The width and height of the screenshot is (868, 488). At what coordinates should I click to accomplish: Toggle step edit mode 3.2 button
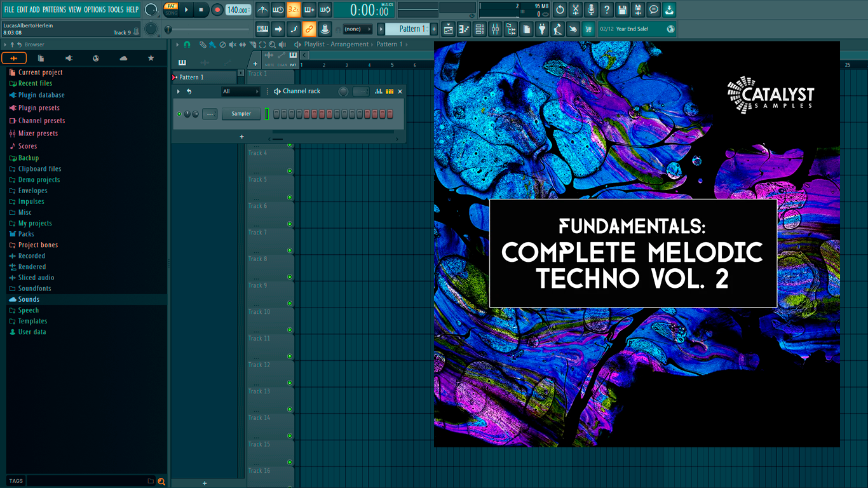(294, 10)
